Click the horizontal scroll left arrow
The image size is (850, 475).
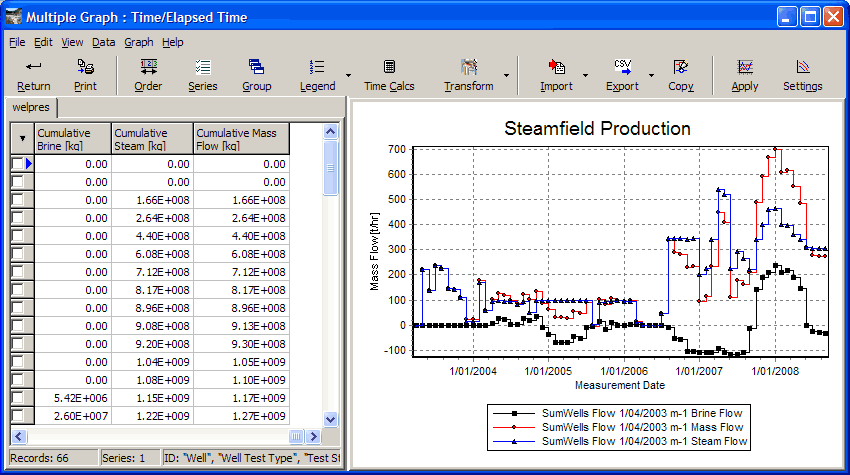point(18,436)
